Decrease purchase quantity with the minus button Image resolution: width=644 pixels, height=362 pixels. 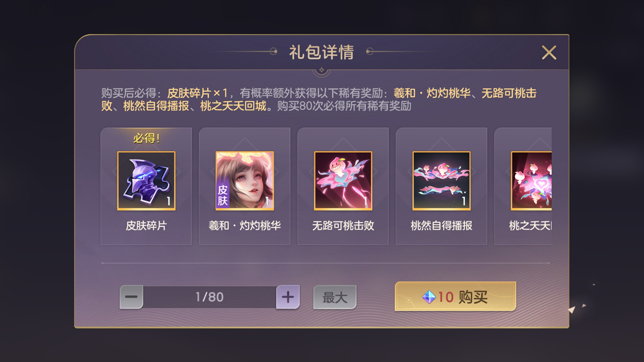point(131,297)
